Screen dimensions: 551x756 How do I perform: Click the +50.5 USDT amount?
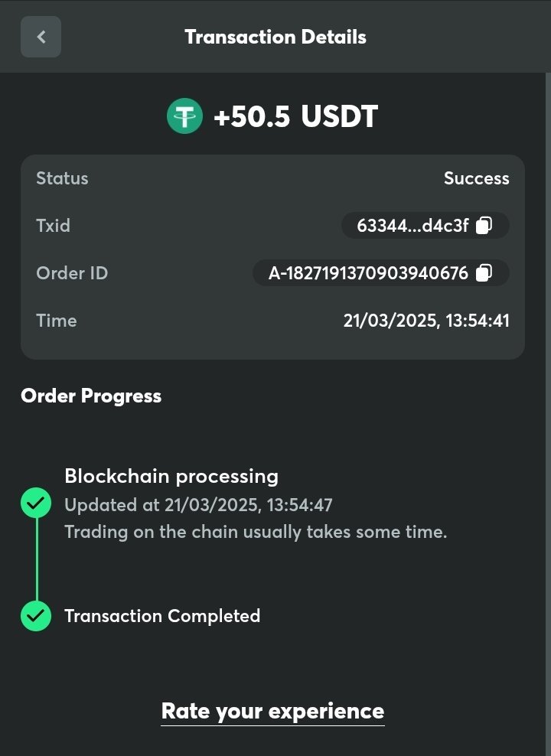(x=295, y=117)
